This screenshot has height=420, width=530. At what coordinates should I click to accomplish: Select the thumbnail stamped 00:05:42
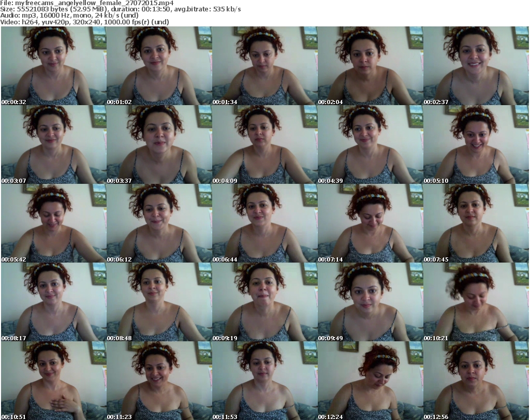point(54,223)
